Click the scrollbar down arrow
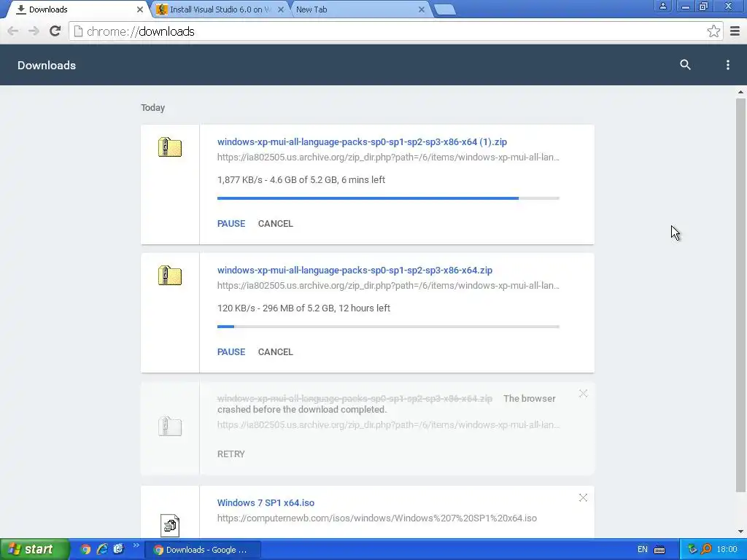747x560 pixels. coord(740,532)
